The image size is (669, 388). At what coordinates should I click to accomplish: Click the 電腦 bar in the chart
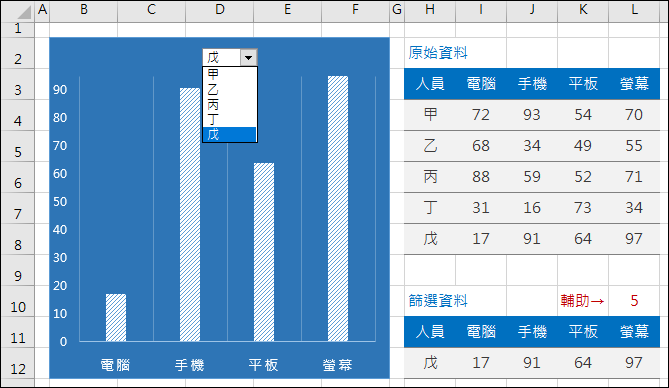[x=116, y=318]
